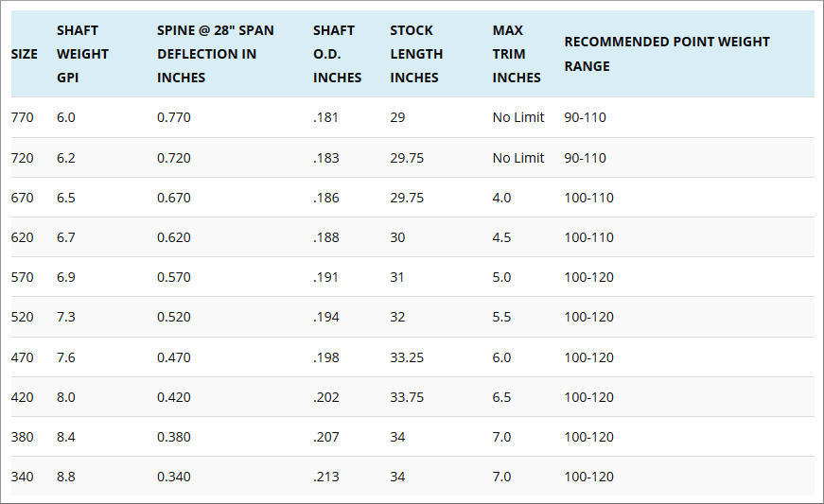Click the SIZE column header
The height and width of the screenshot is (504, 824).
(25, 54)
